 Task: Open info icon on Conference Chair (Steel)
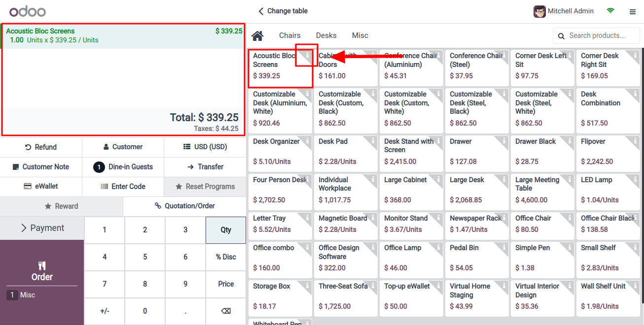[504, 55]
